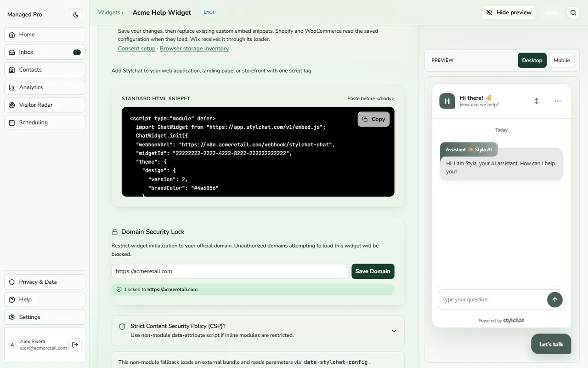Click the widget expand arrows icon
The width and height of the screenshot is (588, 368).
pos(537,101)
